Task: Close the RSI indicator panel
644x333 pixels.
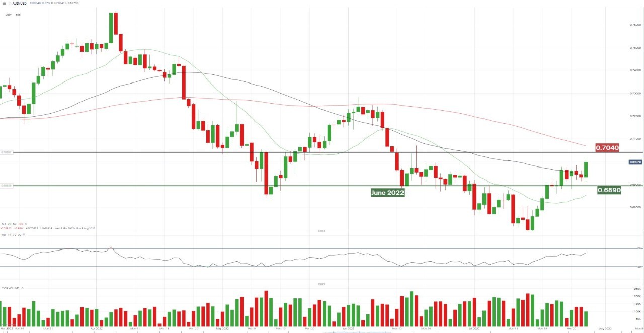Action: (x=24, y=235)
